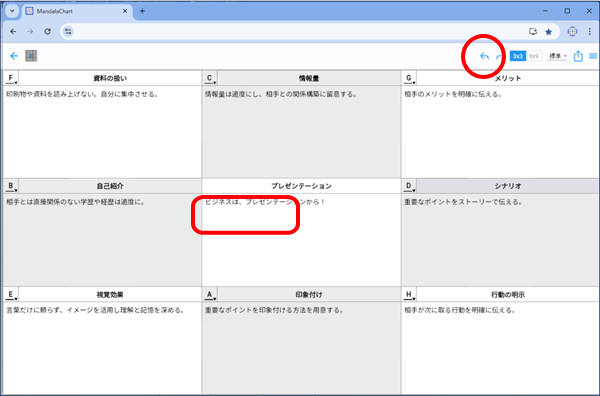The width and height of the screenshot is (600, 396).
Task: Click body text 言葉だけに頼らず
Action: pos(34,310)
